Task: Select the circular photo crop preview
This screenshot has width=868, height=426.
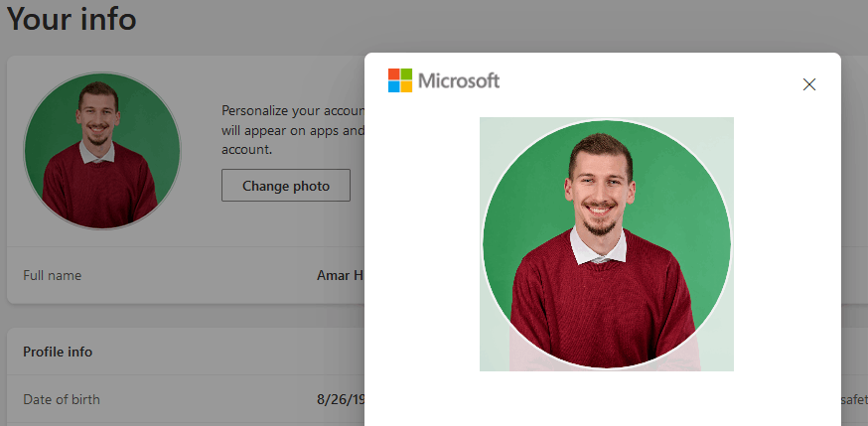Action: click(x=607, y=244)
